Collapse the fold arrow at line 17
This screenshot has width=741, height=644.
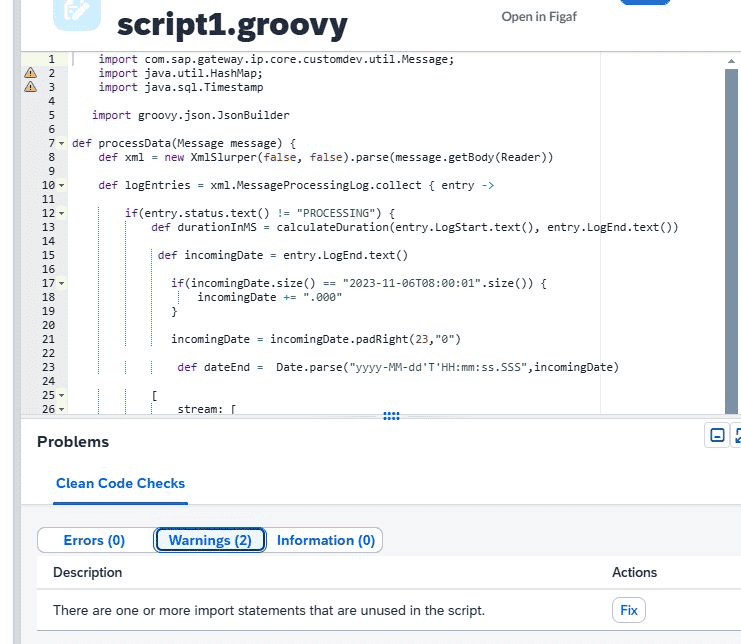(x=61, y=283)
